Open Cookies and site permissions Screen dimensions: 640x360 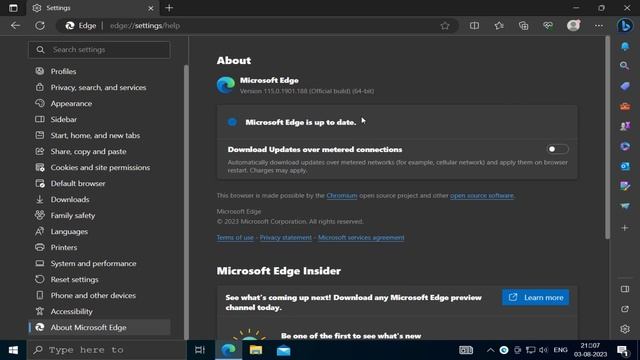[x=99, y=167]
